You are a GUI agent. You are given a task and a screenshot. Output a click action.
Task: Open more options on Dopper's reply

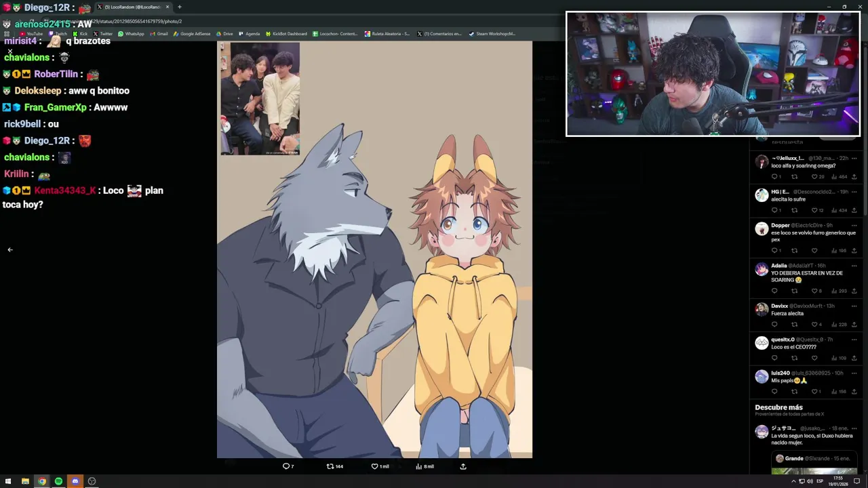click(854, 226)
